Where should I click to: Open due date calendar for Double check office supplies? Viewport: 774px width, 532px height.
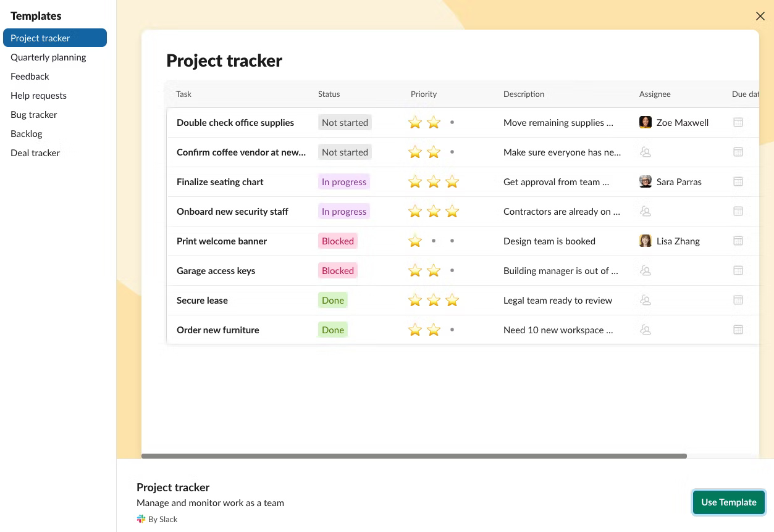(x=738, y=122)
